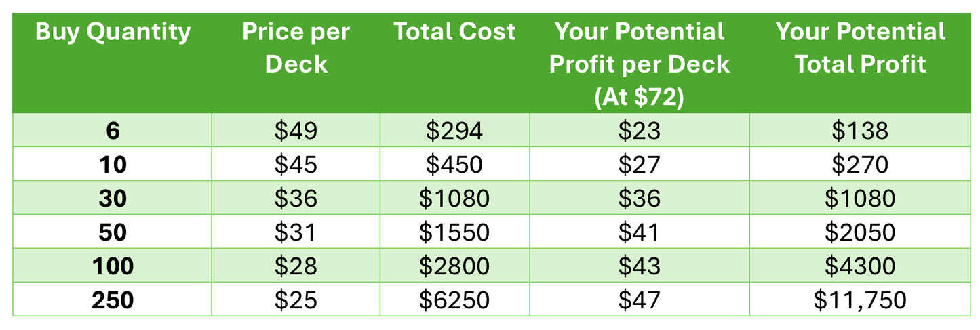Select the Total Cost column header
980x330 pixels.
pos(454,63)
